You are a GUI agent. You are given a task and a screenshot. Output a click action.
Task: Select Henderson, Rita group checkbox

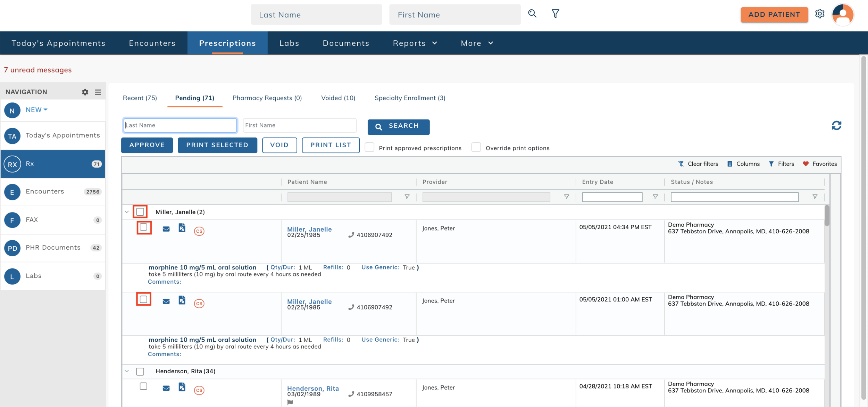pos(140,372)
